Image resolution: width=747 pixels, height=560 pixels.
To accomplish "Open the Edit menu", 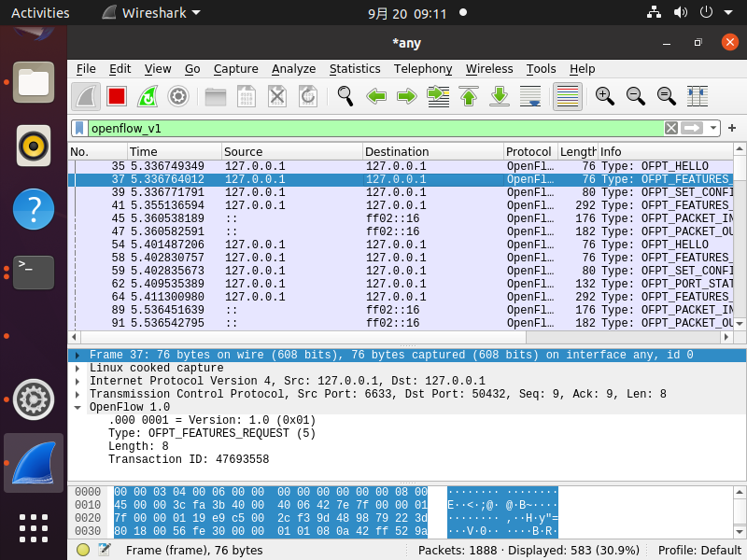I will tap(120, 69).
